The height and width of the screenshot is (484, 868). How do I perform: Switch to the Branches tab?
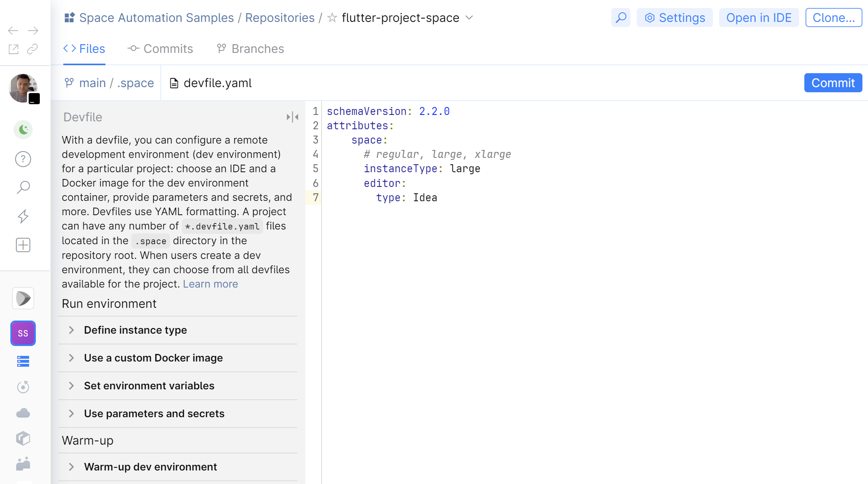coord(250,49)
